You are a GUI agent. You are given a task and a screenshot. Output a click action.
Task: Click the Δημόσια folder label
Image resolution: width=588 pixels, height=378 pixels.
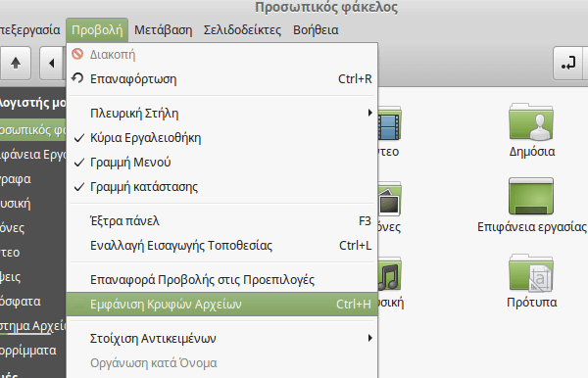(x=532, y=152)
